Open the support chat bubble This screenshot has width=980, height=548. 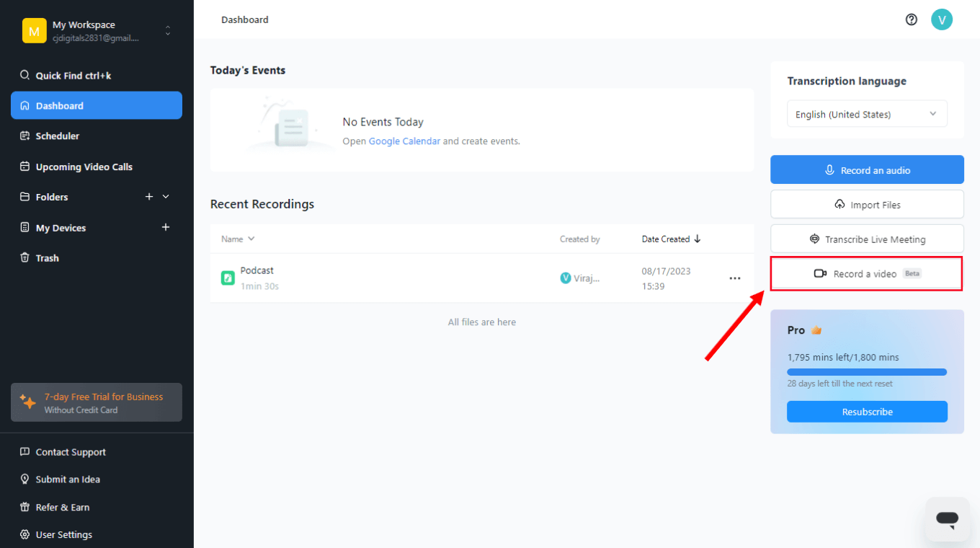point(947,518)
